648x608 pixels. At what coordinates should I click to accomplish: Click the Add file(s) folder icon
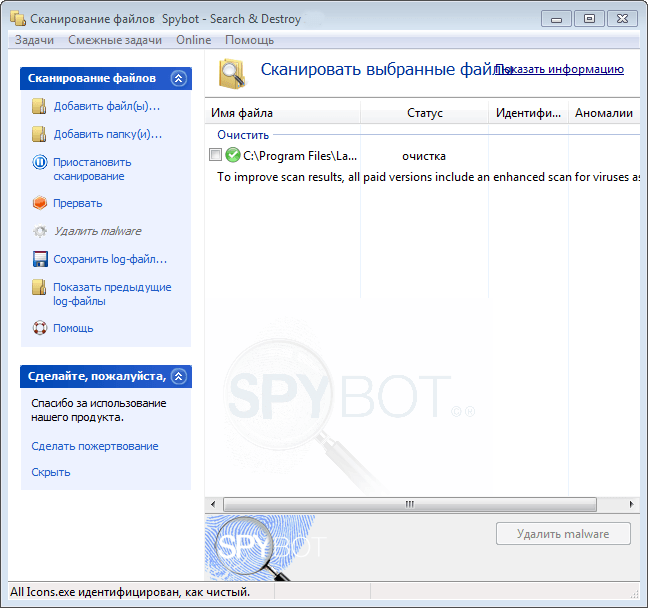coord(39,106)
